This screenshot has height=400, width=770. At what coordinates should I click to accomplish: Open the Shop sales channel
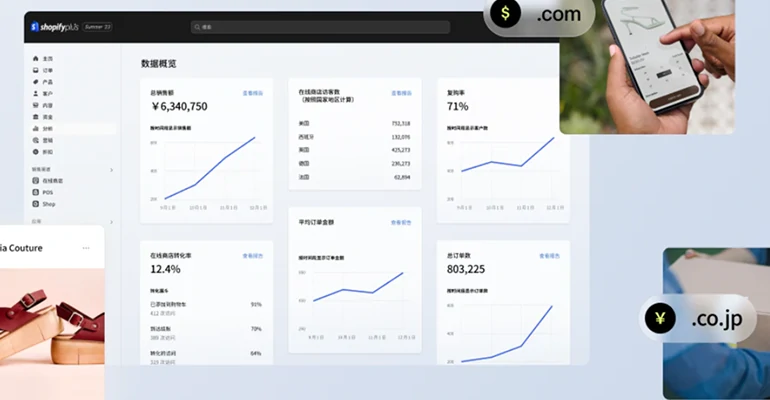click(47, 203)
